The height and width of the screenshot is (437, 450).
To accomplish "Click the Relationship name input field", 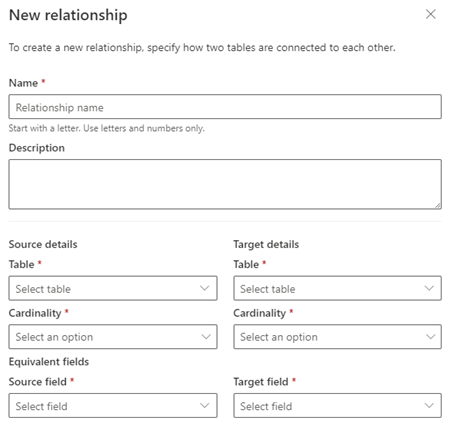I will (x=225, y=107).
